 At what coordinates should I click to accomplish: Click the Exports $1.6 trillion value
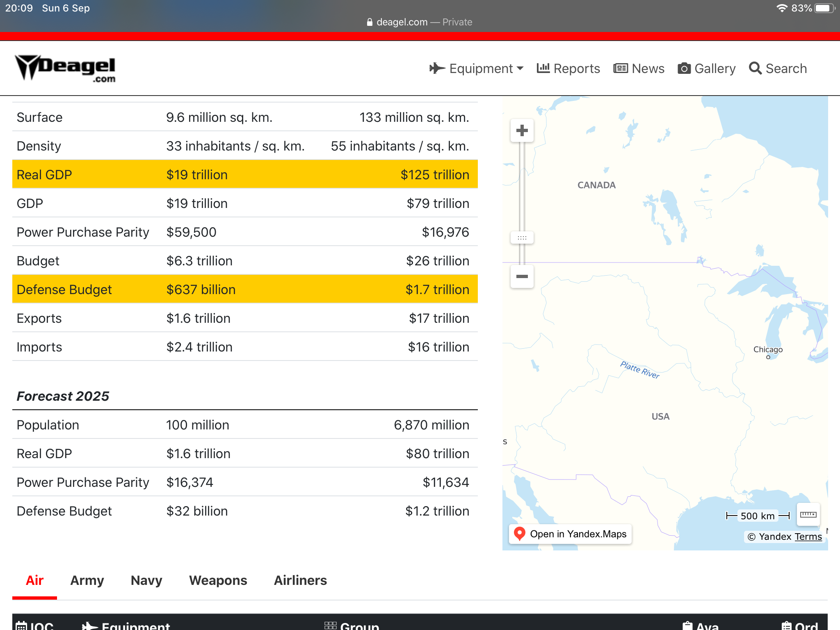pos(199,318)
